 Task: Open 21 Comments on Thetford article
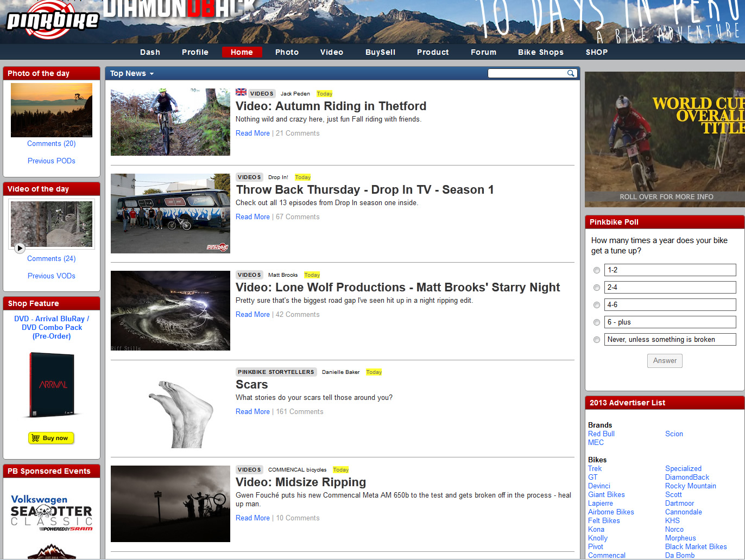[298, 133]
